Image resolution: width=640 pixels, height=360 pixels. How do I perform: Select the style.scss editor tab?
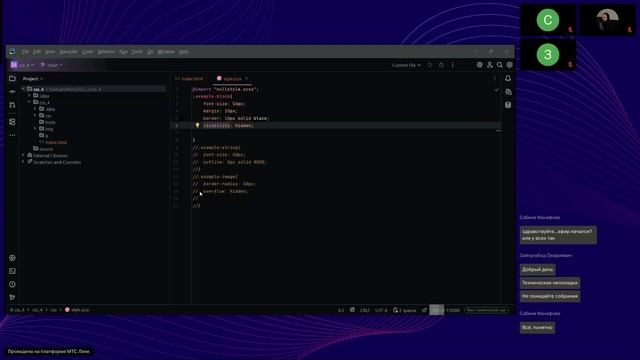coord(229,78)
